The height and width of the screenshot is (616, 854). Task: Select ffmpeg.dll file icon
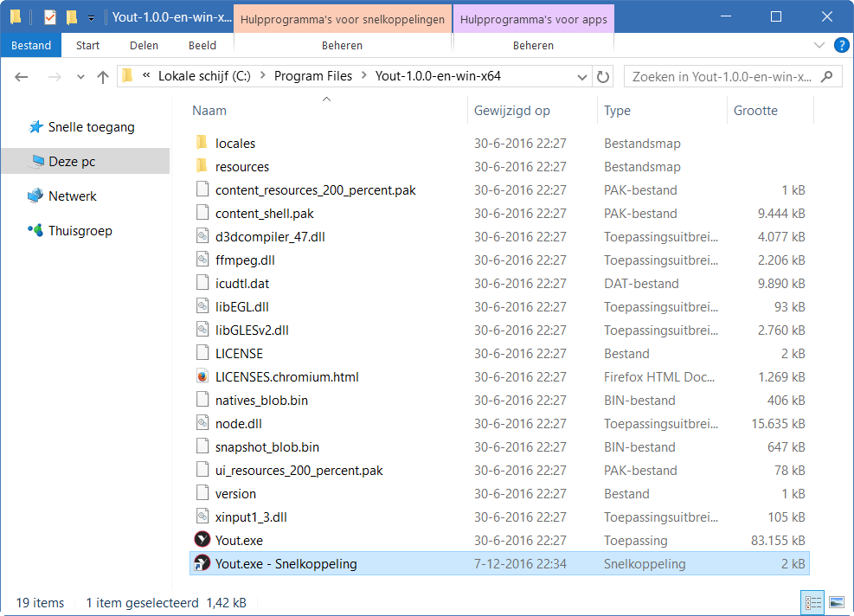click(x=202, y=260)
